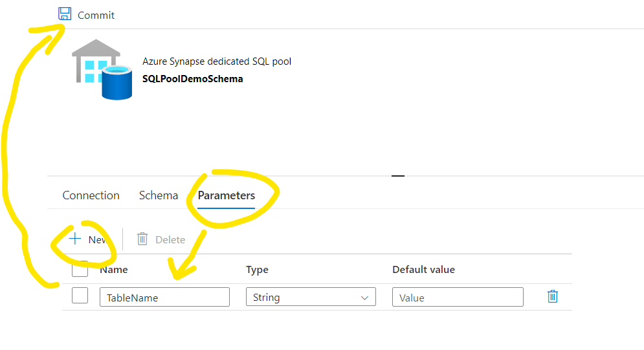The image size is (644, 350).
Task: Toggle the select-all checkbox in table header
Action: (80, 267)
